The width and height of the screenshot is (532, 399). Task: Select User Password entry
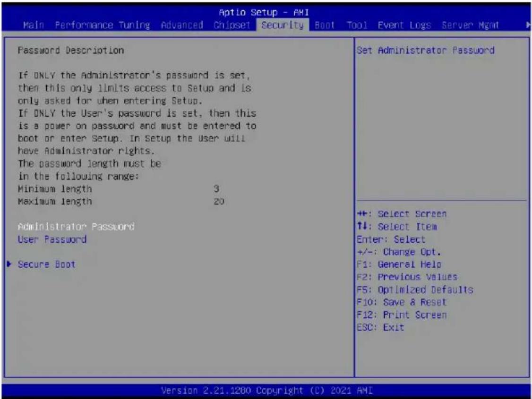(x=52, y=239)
